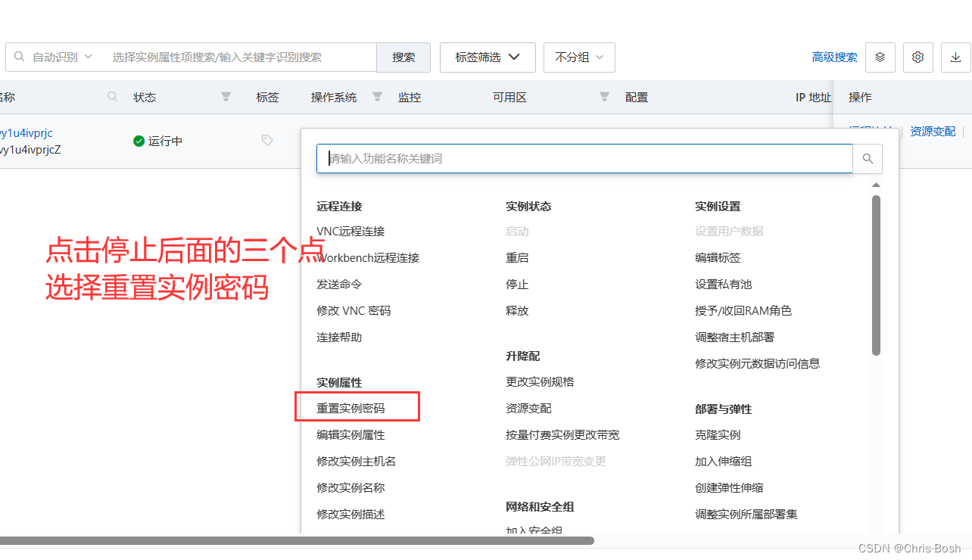Click the IP 地址 column header

[x=814, y=97]
